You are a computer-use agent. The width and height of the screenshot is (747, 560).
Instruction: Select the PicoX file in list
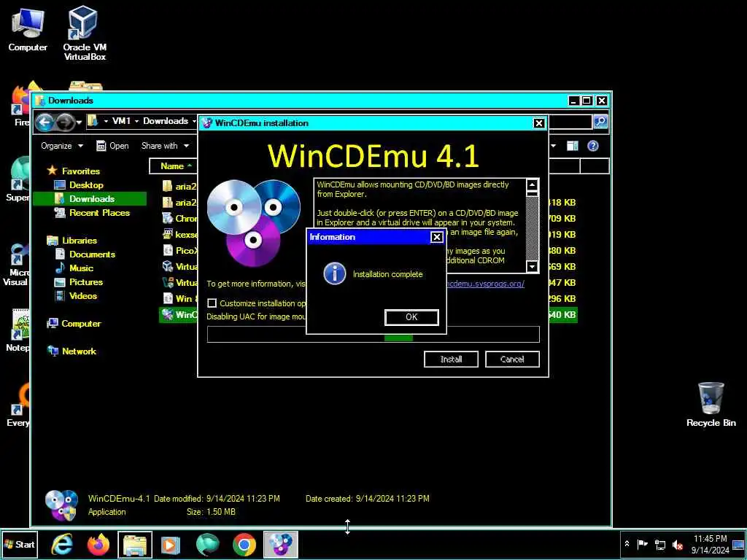[x=179, y=251]
